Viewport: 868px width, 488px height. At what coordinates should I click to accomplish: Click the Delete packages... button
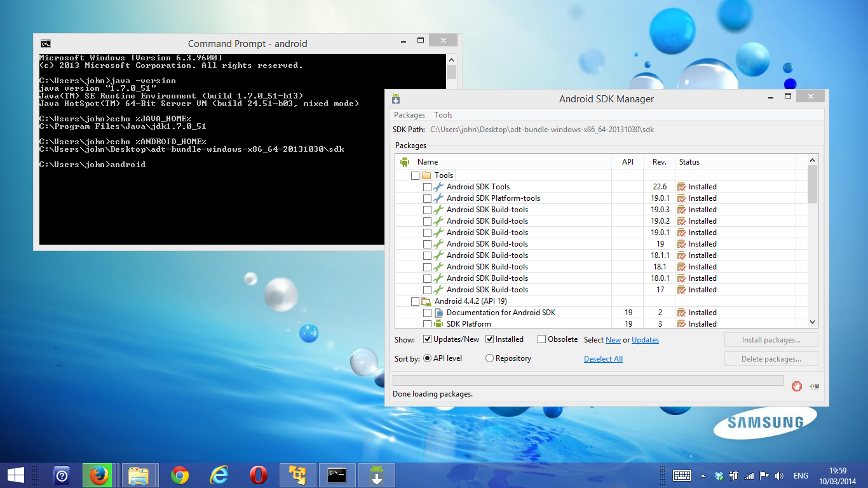point(771,359)
